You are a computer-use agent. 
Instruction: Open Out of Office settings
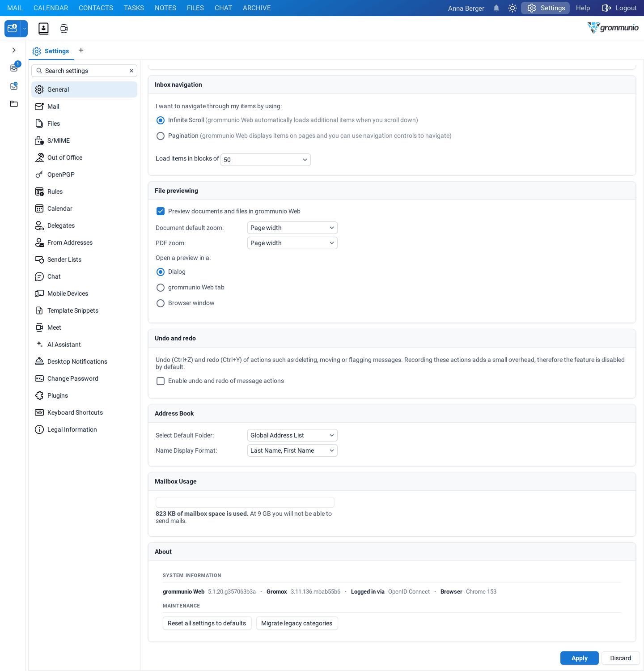pos(84,157)
